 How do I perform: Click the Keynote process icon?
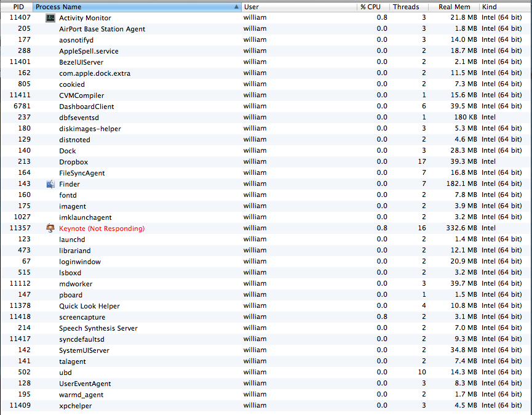click(x=50, y=228)
